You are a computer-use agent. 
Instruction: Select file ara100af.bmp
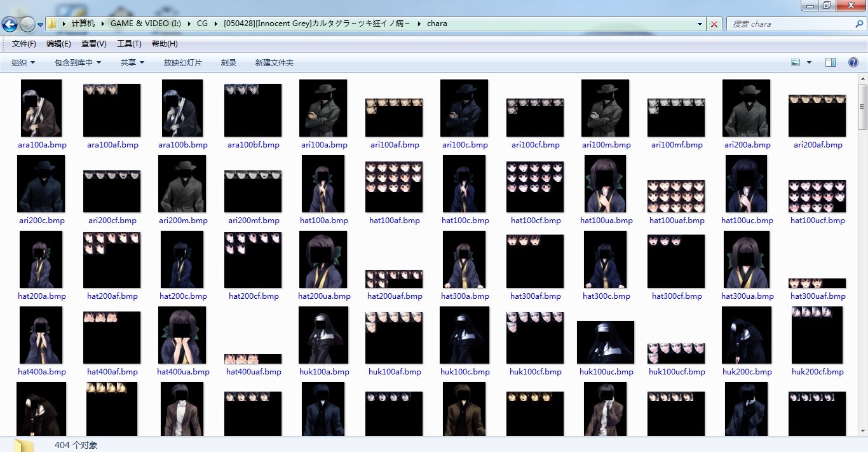(112, 110)
